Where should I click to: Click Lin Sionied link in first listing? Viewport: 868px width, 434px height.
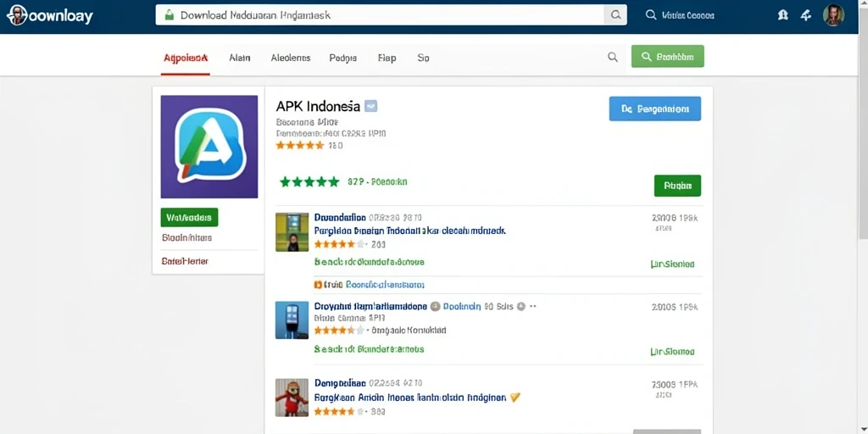coord(672,264)
